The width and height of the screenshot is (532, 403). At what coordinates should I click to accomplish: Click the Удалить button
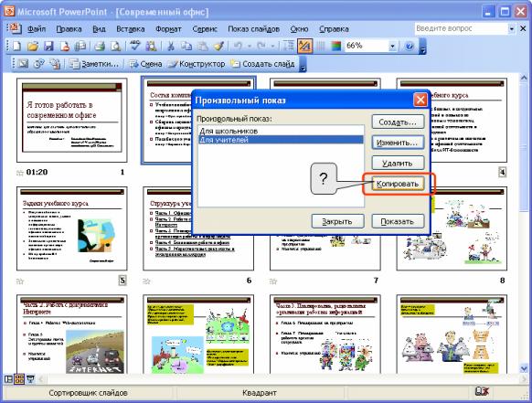[398, 164]
